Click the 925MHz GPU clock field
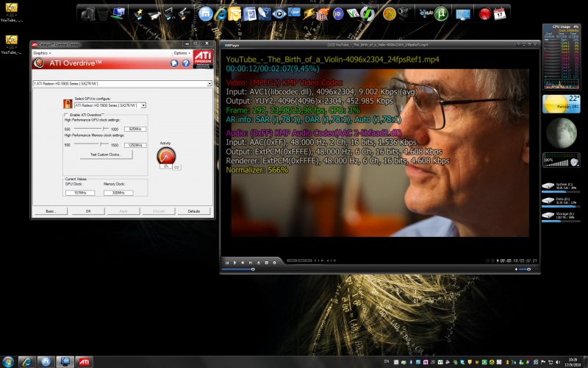Image resolution: width=588 pixels, height=368 pixels. (x=135, y=129)
